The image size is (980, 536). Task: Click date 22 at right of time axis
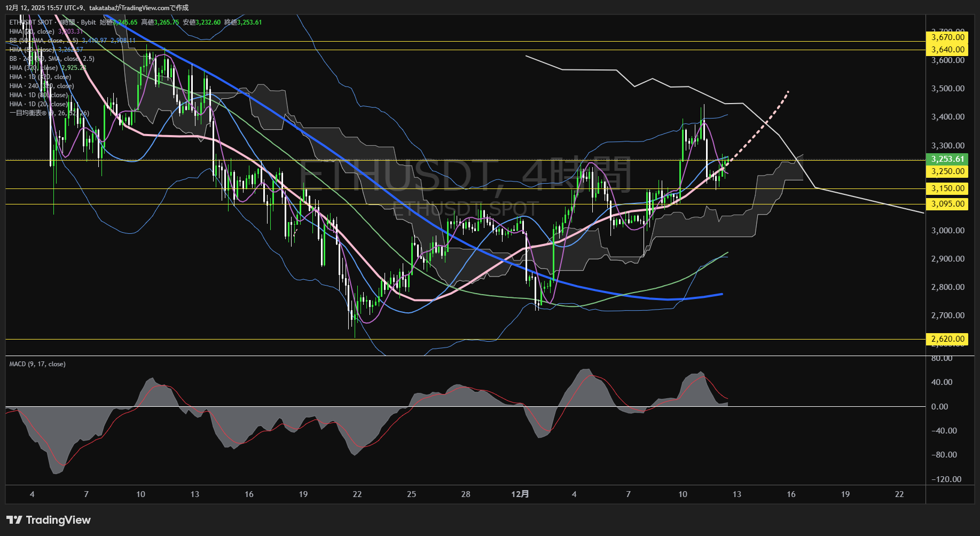[x=899, y=494]
